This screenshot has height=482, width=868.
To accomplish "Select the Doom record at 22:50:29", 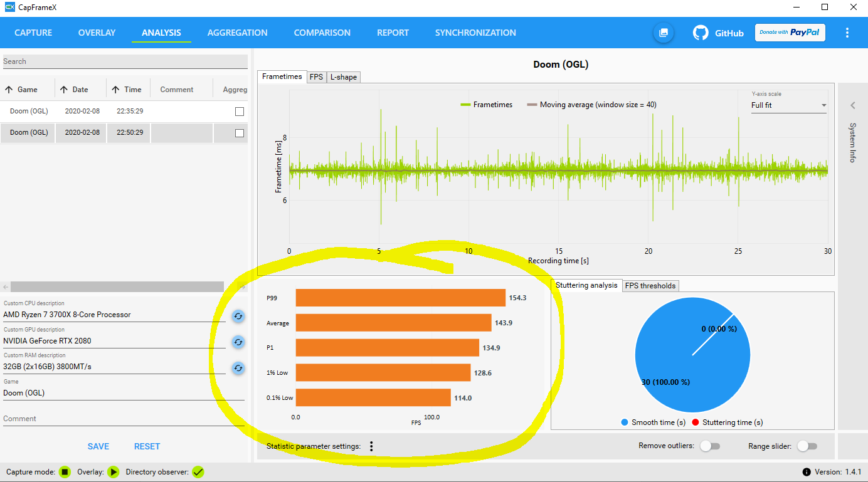I will (124, 133).
